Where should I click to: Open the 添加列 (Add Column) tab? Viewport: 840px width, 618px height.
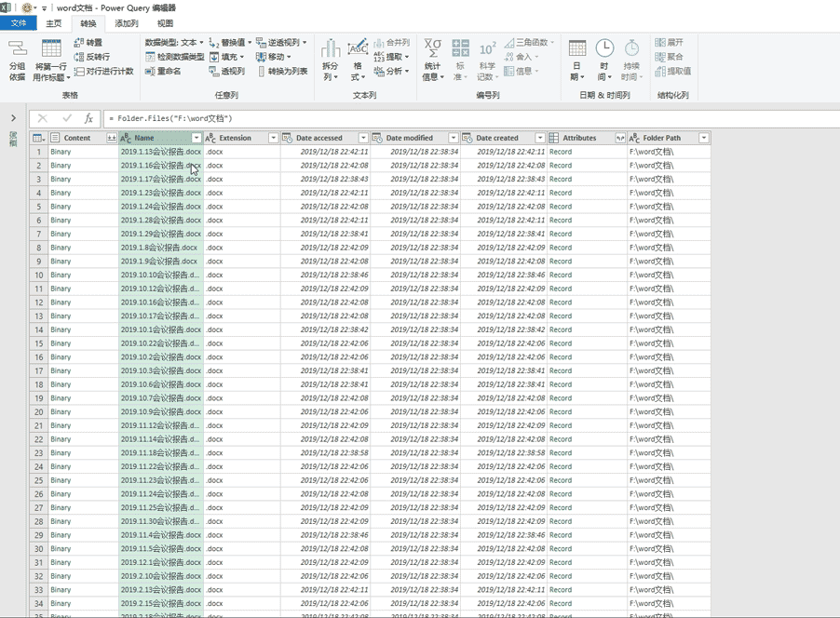pos(125,23)
